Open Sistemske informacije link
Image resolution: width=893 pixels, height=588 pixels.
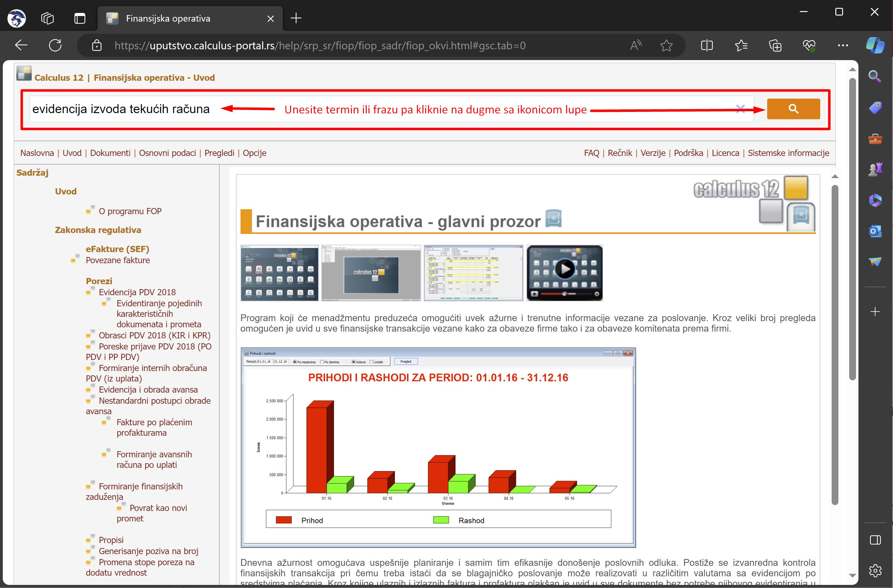(x=788, y=153)
